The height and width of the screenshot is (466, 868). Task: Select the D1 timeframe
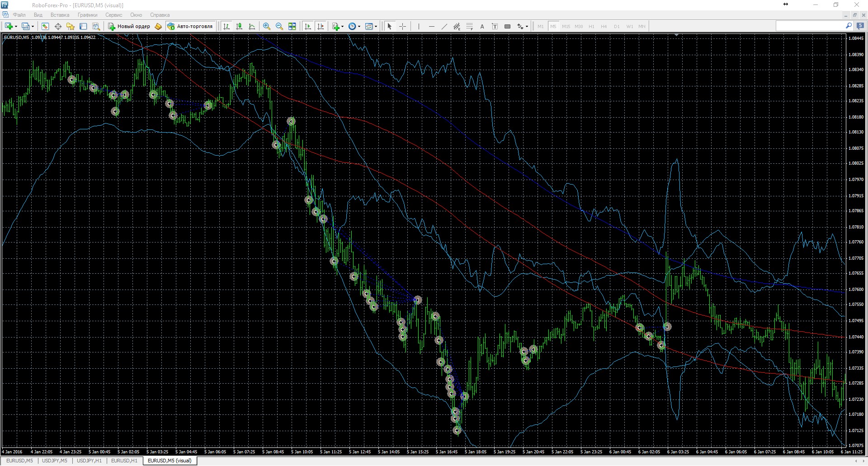pyautogui.click(x=617, y=26)
